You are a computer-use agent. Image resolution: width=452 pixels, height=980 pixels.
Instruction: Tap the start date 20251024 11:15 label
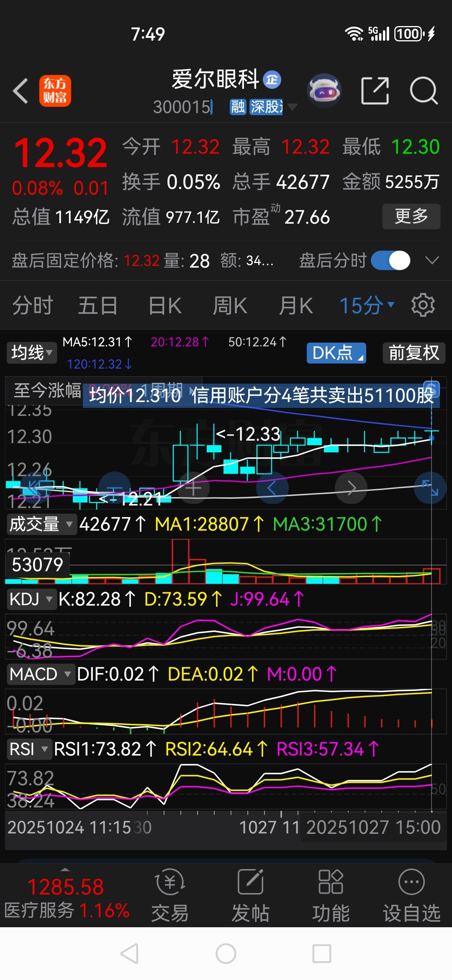69,827
